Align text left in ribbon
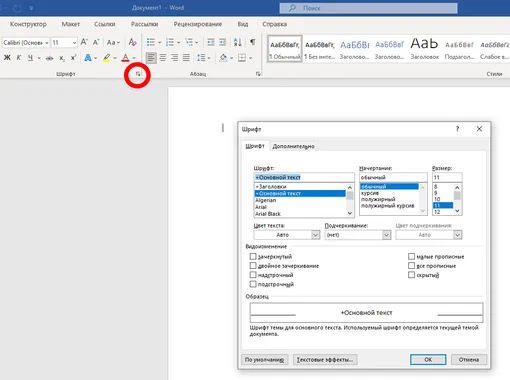Image resolution: width=510 pixels, height=380 pixels. (151, 58)
